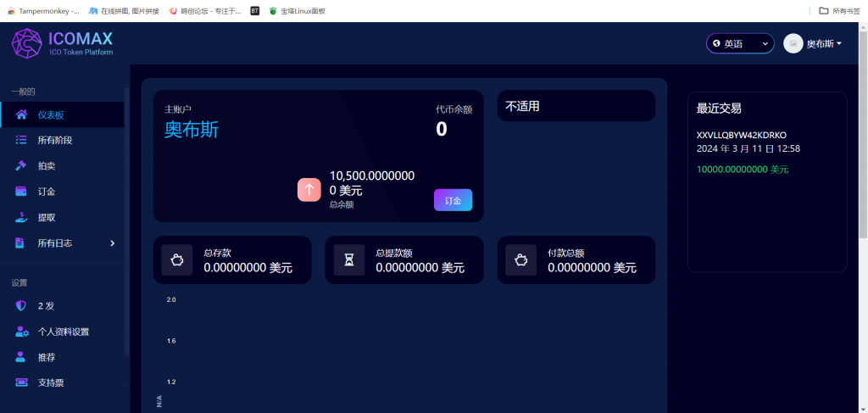Screen dimensions: 868x413
Task: Open the 推荐 referral page
Action: point(62,357)
